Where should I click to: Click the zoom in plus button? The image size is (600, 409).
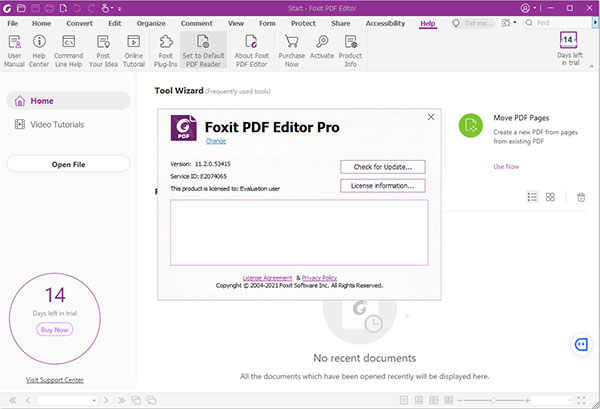pos(527,400)
